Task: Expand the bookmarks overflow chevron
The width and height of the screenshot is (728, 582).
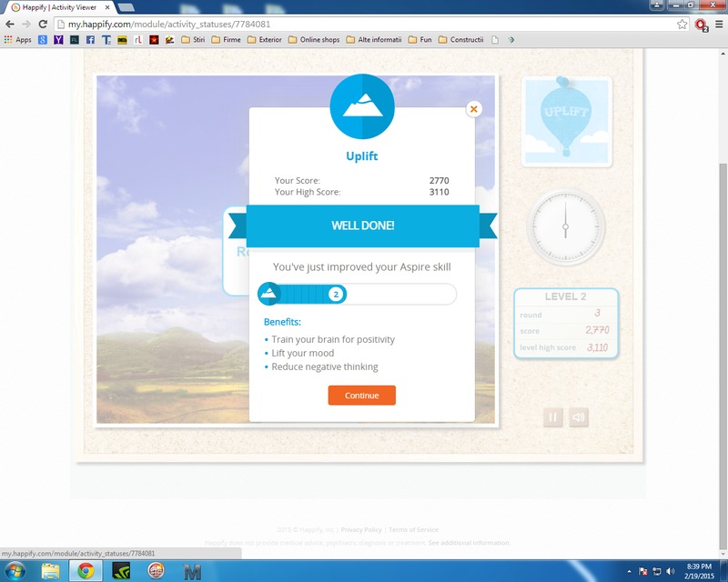Action: click(511, 40)
